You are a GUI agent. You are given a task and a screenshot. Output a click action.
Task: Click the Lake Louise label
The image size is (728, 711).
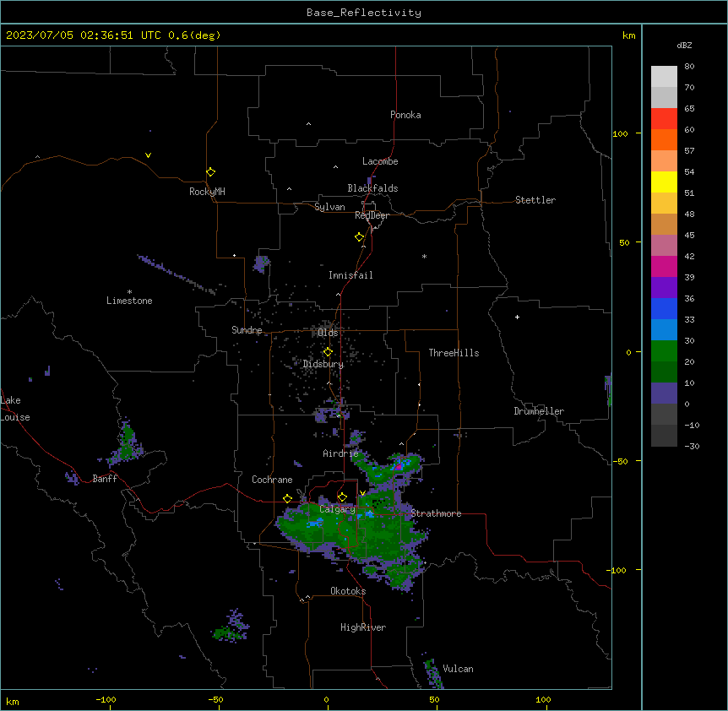click(x=15, y=409)
